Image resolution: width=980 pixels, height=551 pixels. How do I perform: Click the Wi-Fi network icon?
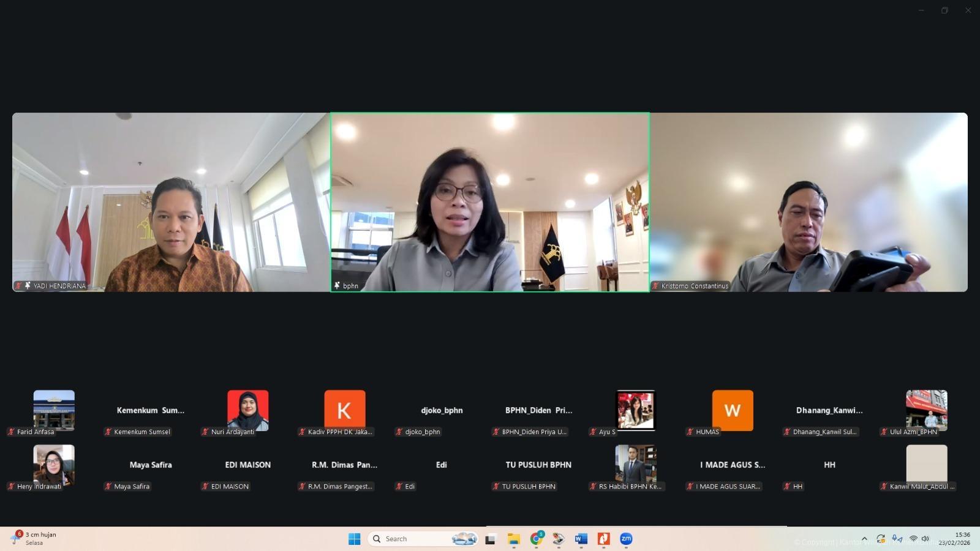[x=913, y=539]
